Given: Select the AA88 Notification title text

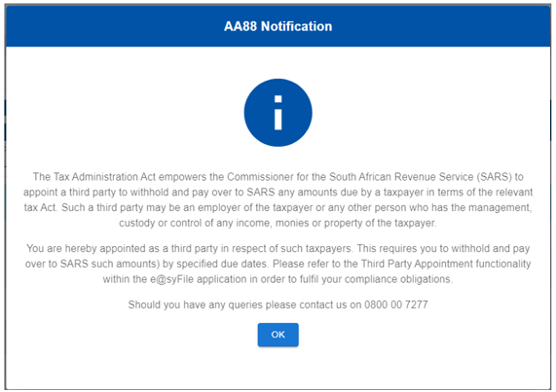Looking at the screenshot, I should (x=278, y=26).
